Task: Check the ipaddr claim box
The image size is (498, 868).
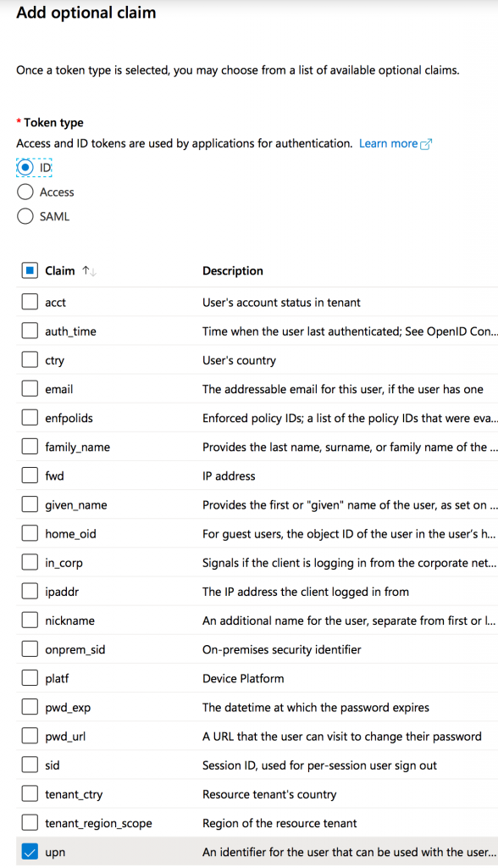Action: coord(30,592)
